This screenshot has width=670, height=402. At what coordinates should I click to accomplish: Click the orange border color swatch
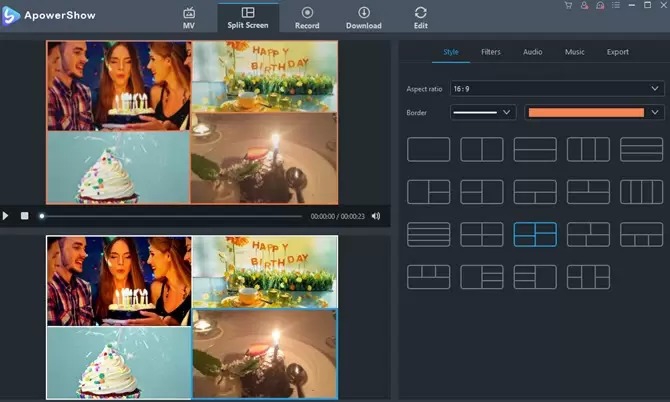(586, 113)
